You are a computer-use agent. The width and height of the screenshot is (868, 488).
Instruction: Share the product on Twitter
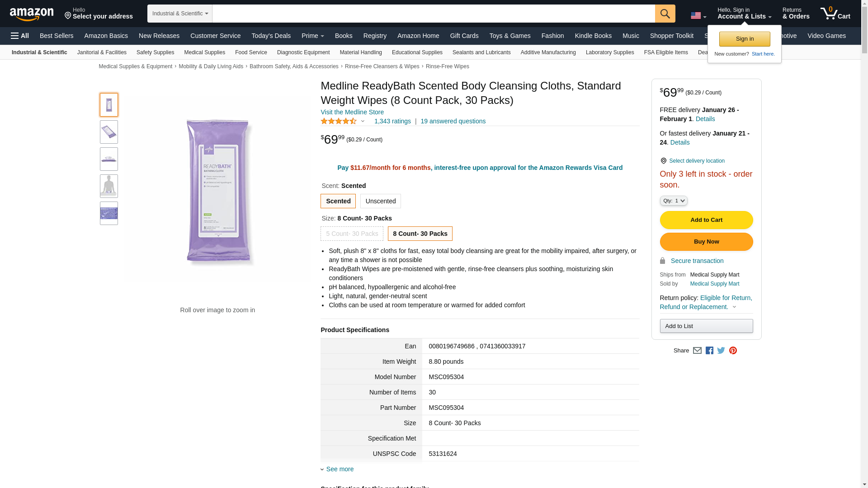click(x=721, y=351)
